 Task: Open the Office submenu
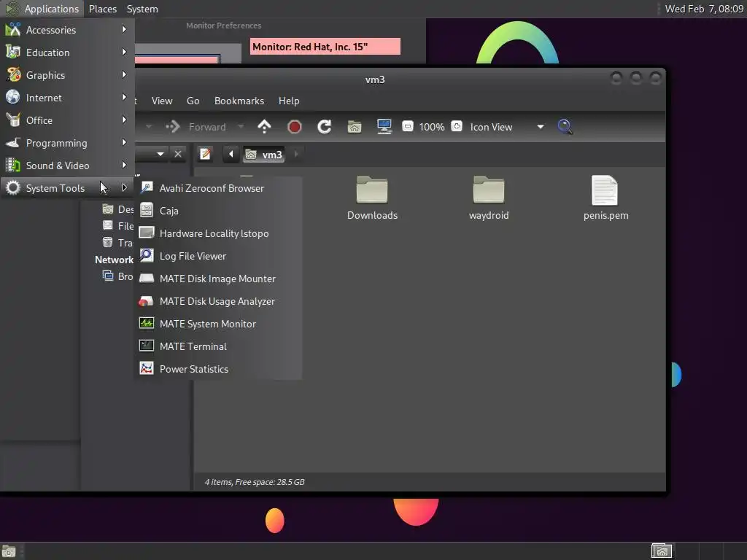click(x=67, y=120)
